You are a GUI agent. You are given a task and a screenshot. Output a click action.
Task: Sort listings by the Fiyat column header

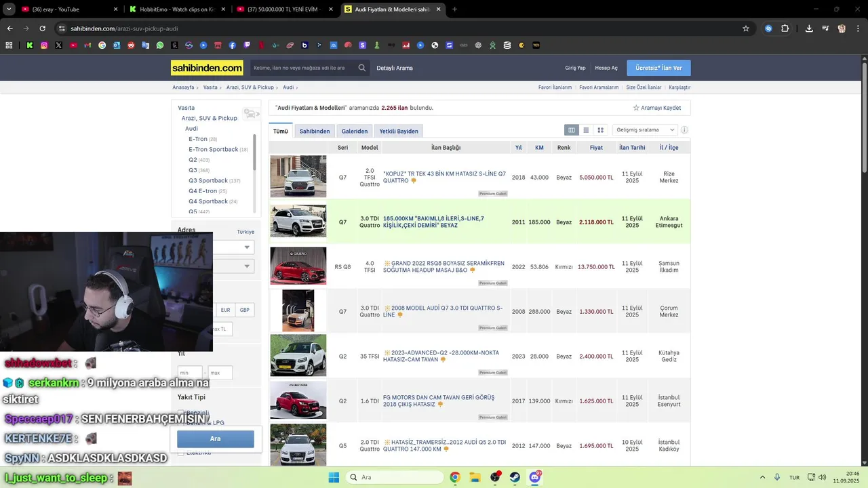(596, 148)
